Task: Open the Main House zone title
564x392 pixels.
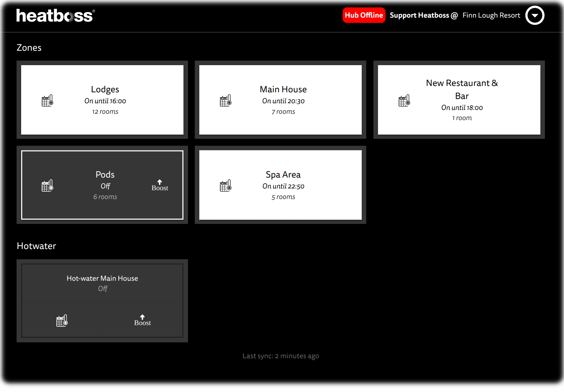Action: tap(283, 89)
